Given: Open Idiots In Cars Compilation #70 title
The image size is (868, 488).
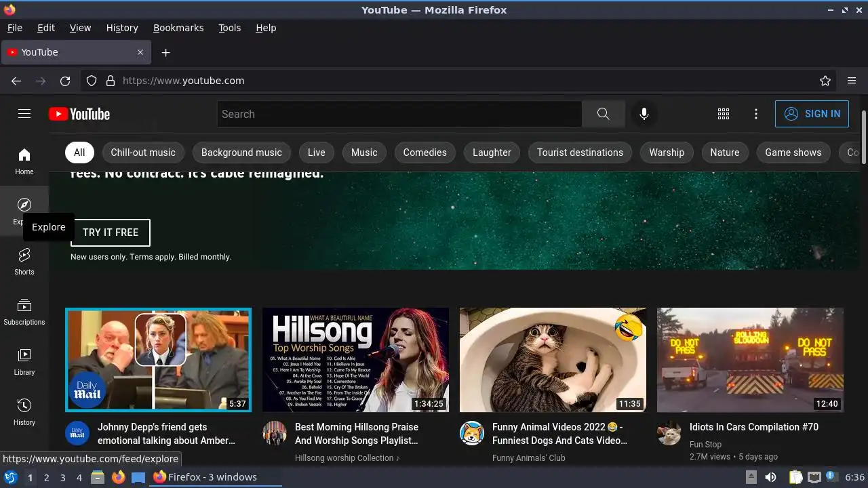Looking at the screenshot, I should point(754,427).
